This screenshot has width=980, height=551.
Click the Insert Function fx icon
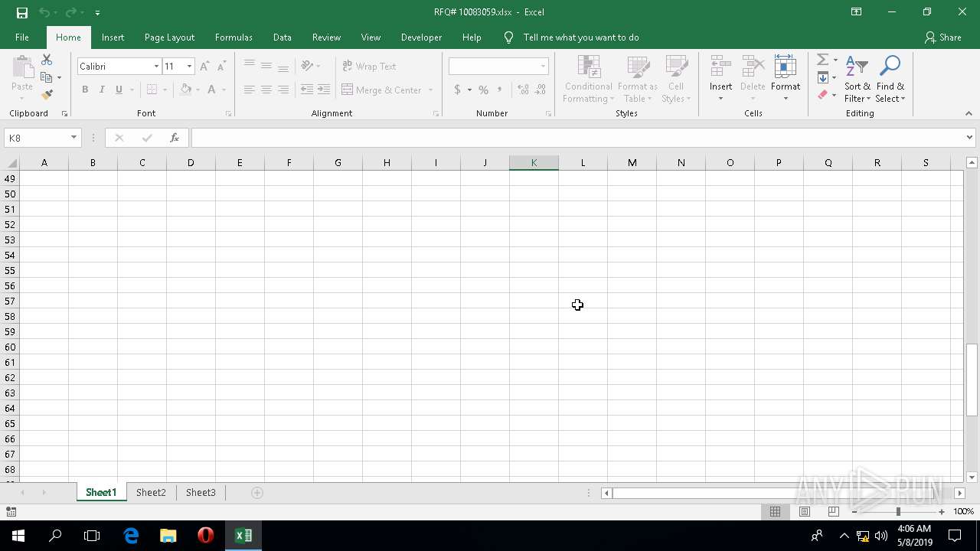tap(175, 138)
